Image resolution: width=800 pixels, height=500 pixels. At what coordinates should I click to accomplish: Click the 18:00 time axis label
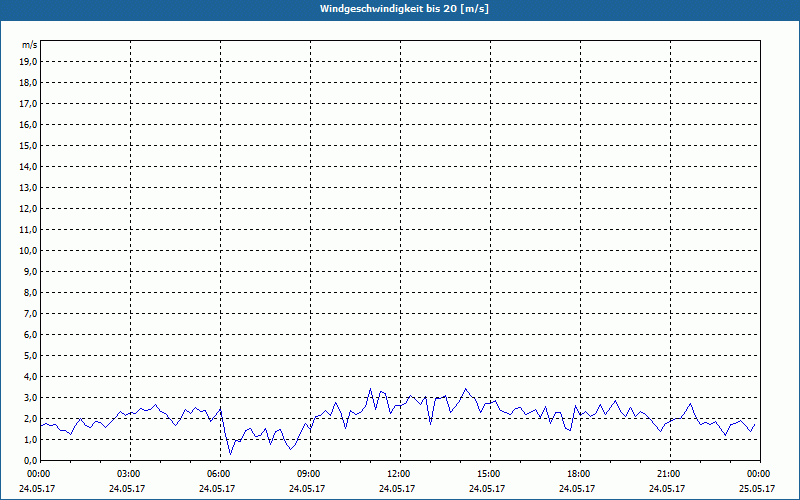(x=579, y=474)
